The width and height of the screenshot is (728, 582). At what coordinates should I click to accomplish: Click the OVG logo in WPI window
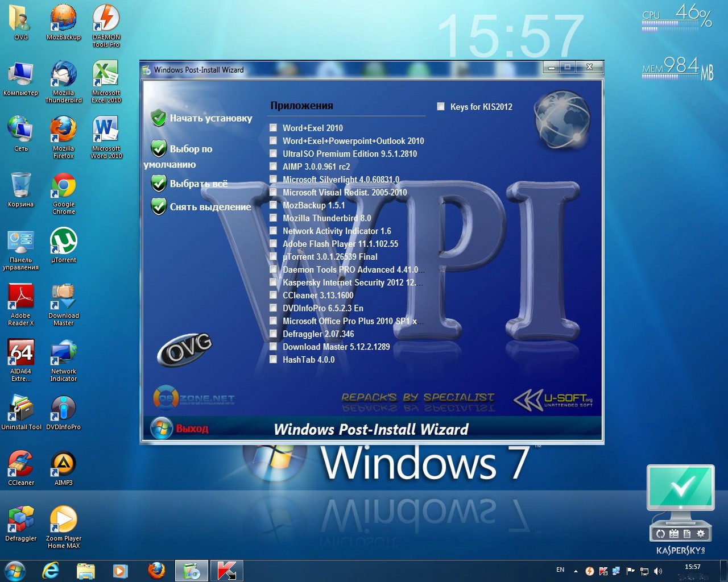click(184, 349)
